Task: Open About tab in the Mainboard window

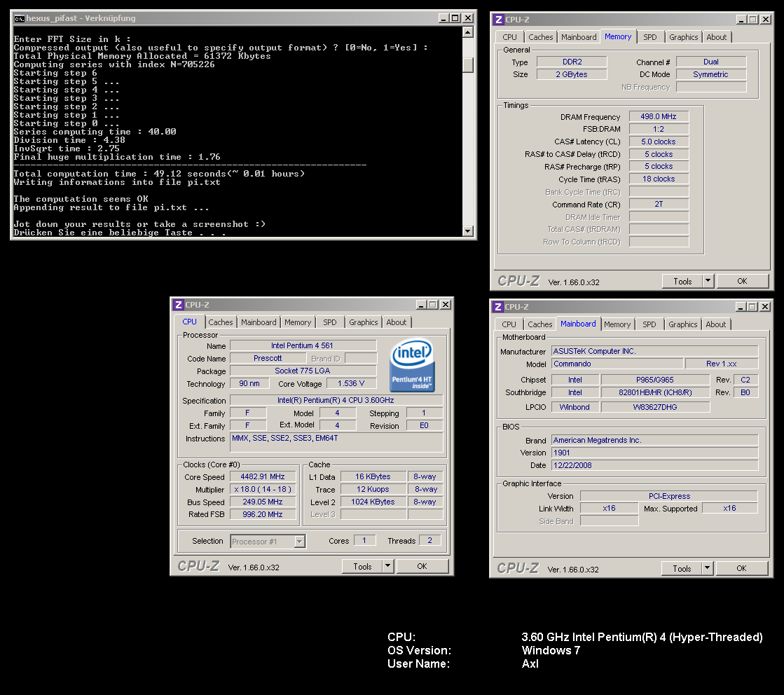Action: pyautogui.click(x=716, y=324)
